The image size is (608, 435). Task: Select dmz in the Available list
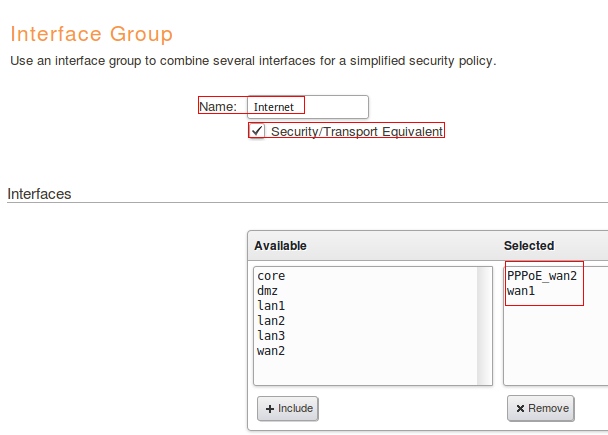pyautogui.click(x=268, y=290)
